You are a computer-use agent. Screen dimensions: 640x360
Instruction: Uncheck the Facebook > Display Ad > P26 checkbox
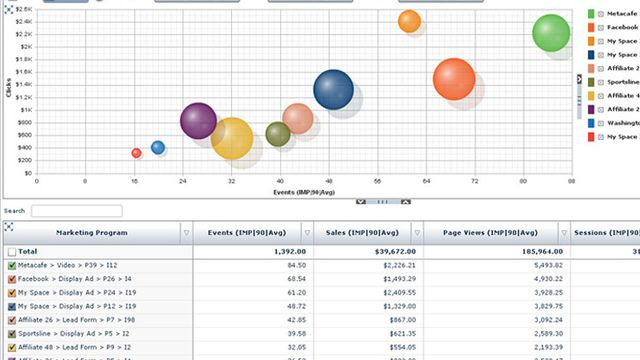coord(12,279)
